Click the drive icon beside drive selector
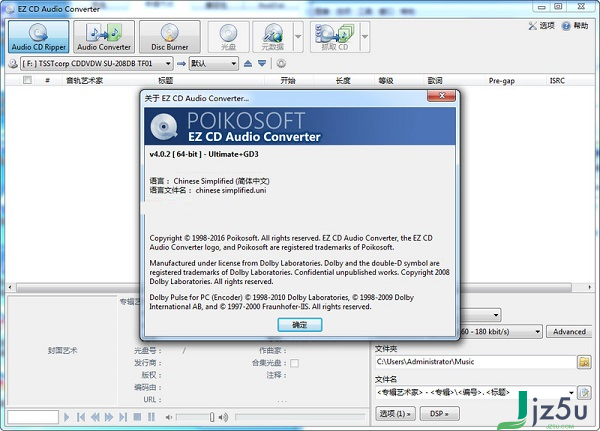 coord(13,64)
